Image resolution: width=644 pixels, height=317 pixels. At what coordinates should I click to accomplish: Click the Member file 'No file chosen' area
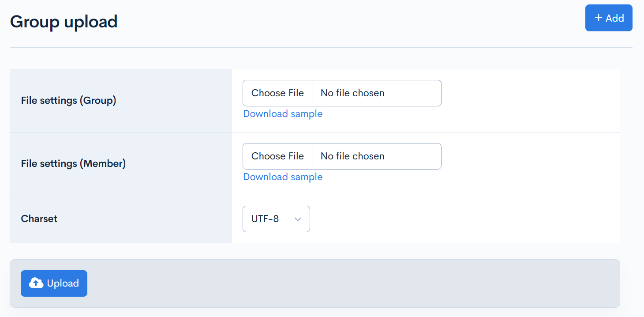352,156
